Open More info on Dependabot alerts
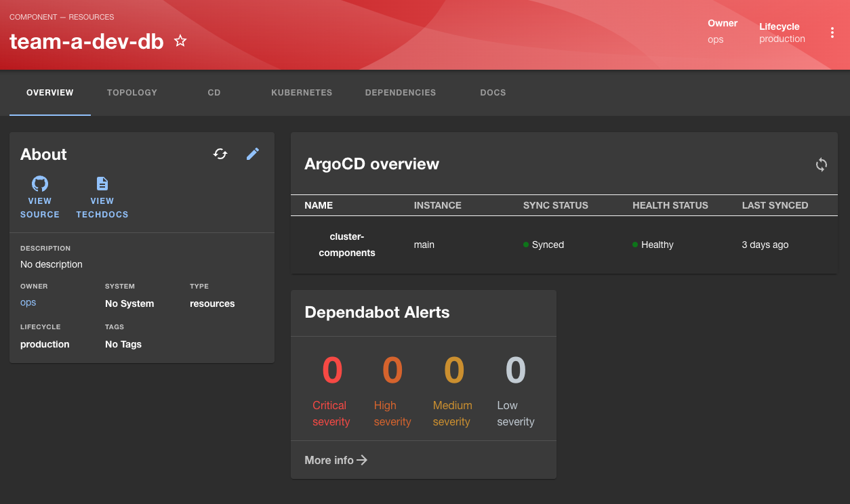 (336, 460)
